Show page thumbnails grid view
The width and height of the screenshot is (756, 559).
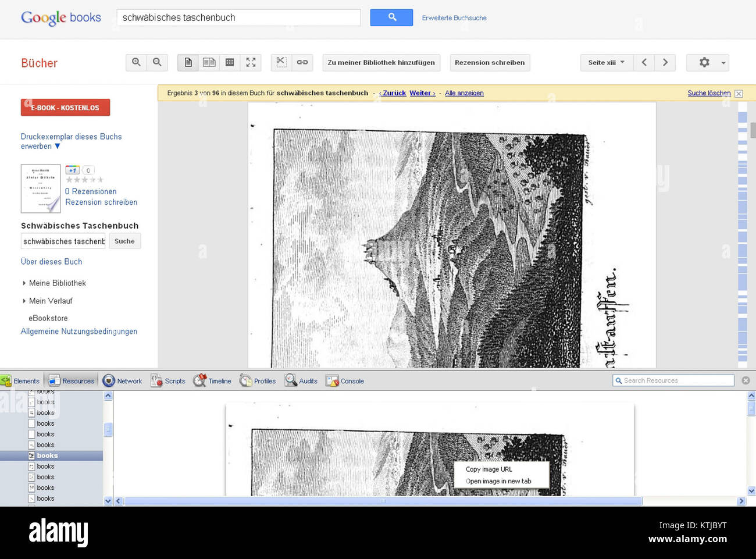point(230,62)
